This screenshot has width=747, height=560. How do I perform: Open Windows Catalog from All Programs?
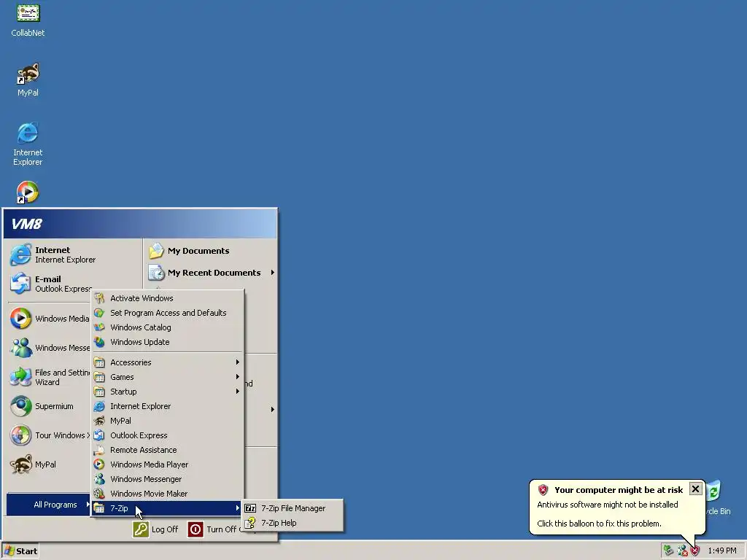[168, 327]
